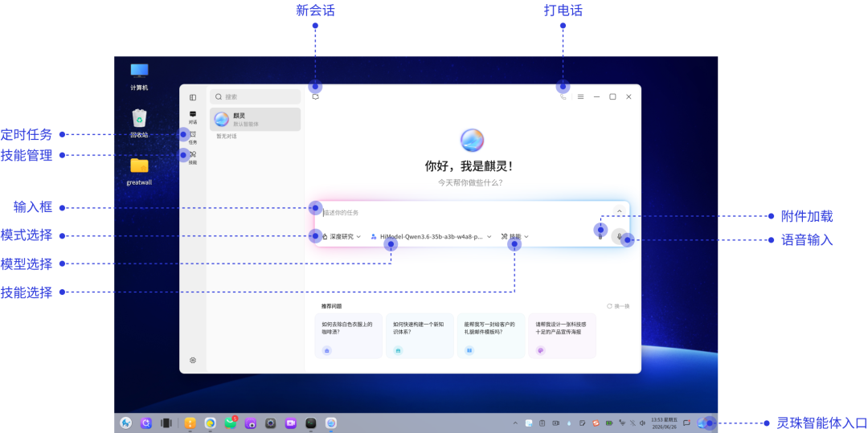This screenshot has height=433, width=868.
Task: Click the 搜索 search field
Action: 256,96
